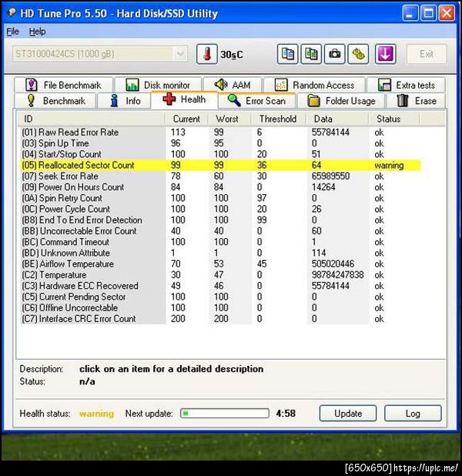Switch to the File Benchmark tab
Screen dimensions: 462x476
pos(63,85)
